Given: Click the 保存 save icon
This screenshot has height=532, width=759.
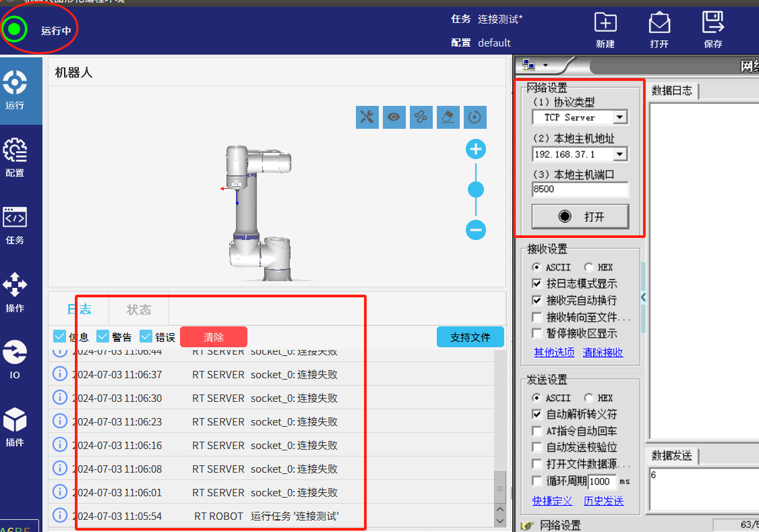Looking at the screenshot, I should click(x=712, y=30).
